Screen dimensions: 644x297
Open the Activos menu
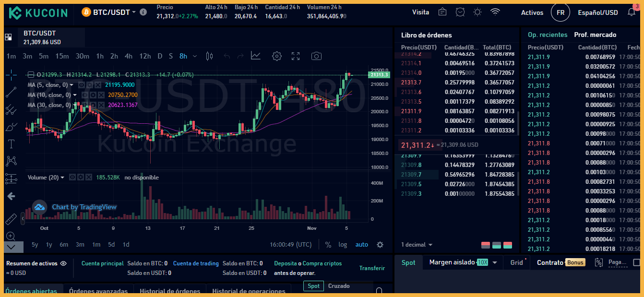tap(532, 12)
